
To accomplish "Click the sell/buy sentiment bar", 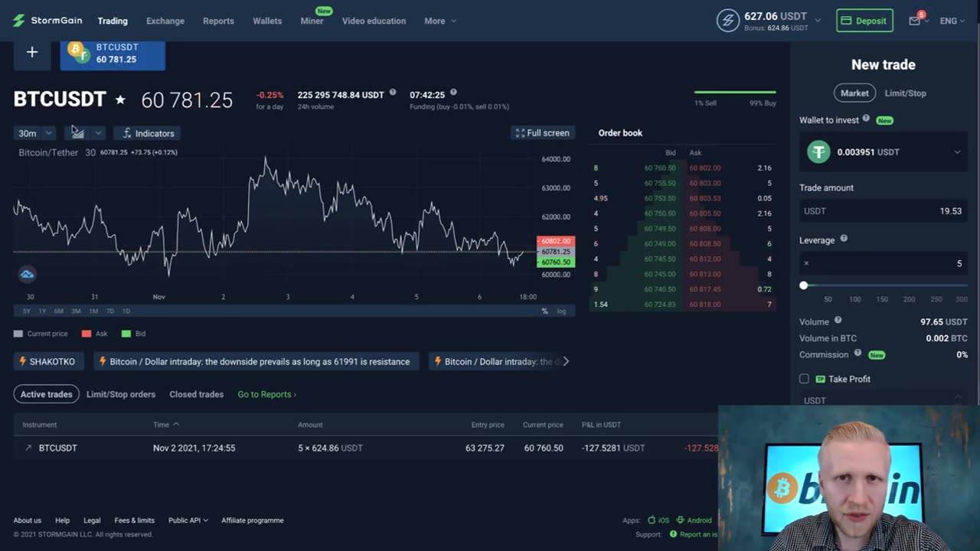I will coord(735,93).
